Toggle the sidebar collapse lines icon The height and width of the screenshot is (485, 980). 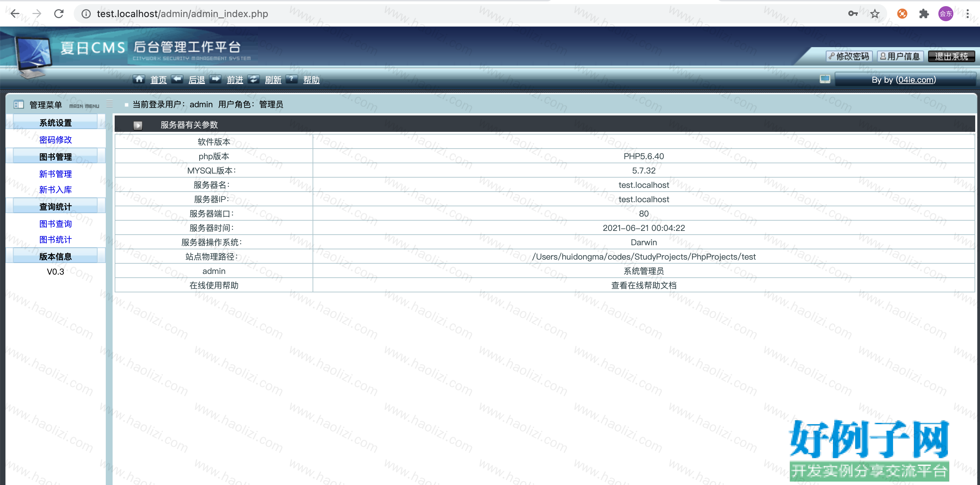110,103
